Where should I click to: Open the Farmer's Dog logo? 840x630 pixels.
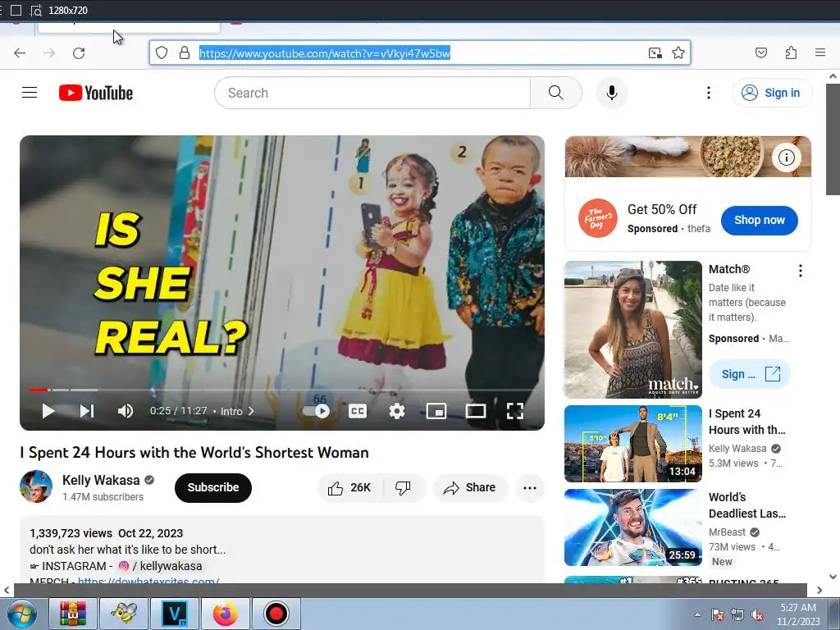597,218
